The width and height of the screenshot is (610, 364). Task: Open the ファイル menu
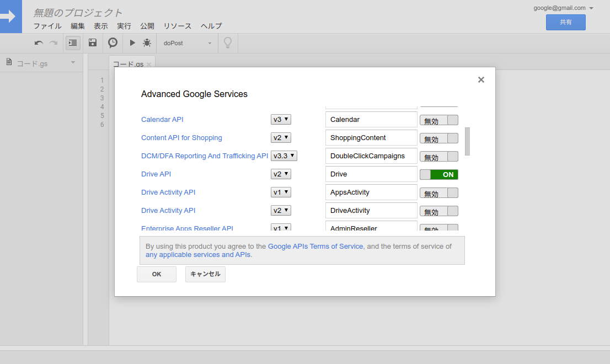coord(47,26)
